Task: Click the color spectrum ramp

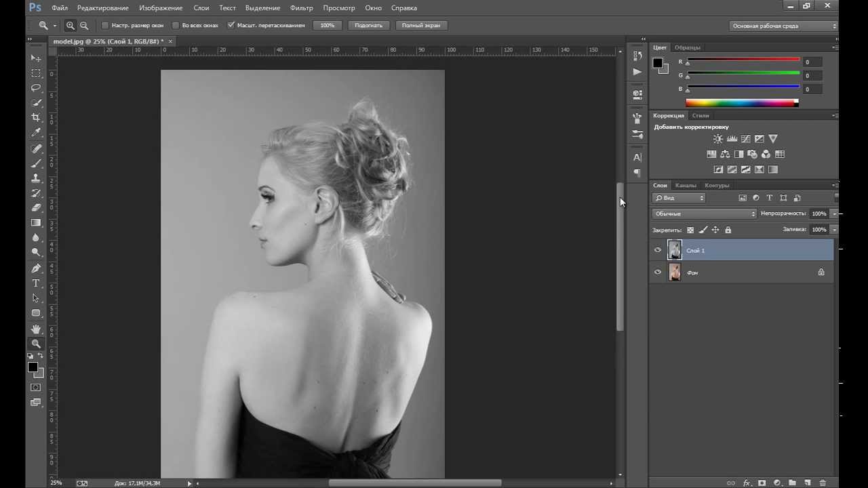Action: click(x=742, y=103)
